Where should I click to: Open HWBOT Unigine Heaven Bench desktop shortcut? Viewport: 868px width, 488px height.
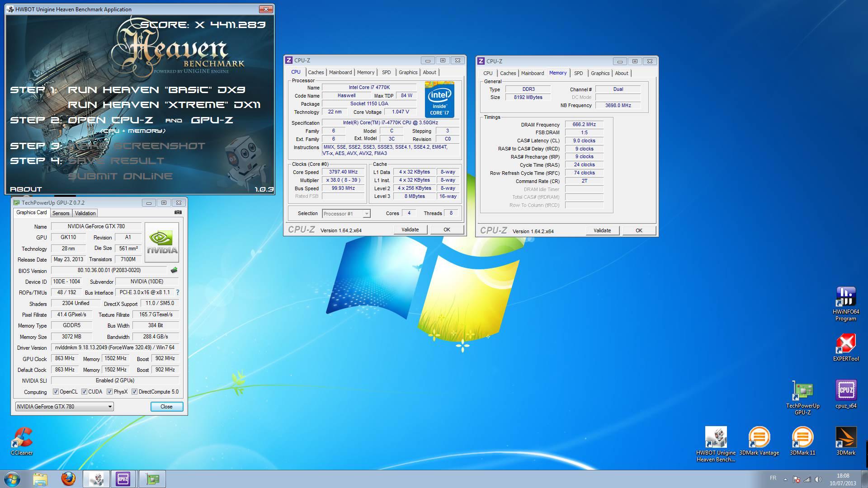(716, 445)
